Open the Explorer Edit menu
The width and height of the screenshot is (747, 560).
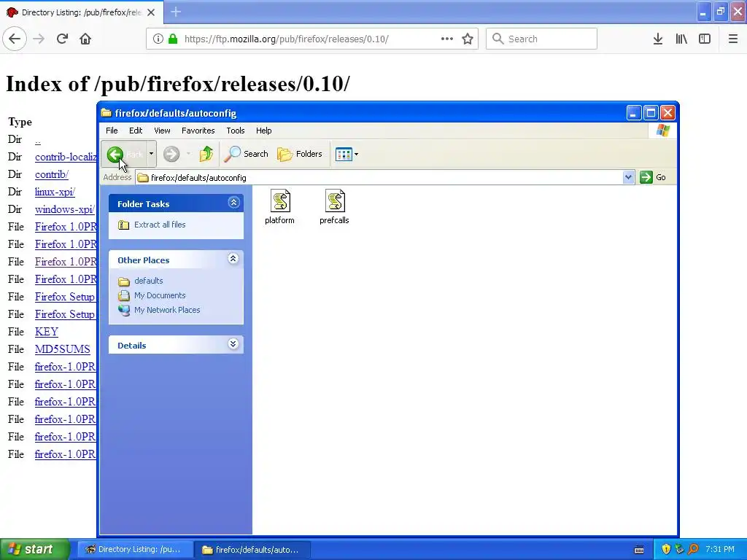coord(135,131)
